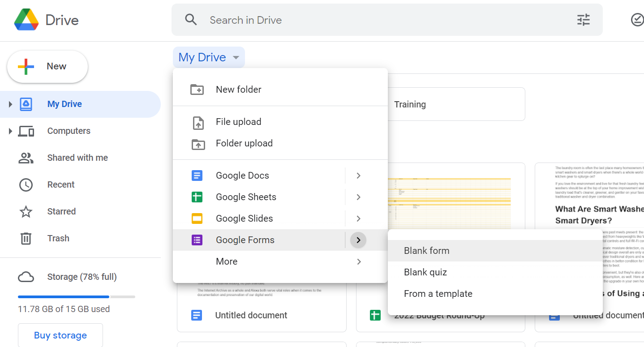Click the File upload icon

coord(197,121)
